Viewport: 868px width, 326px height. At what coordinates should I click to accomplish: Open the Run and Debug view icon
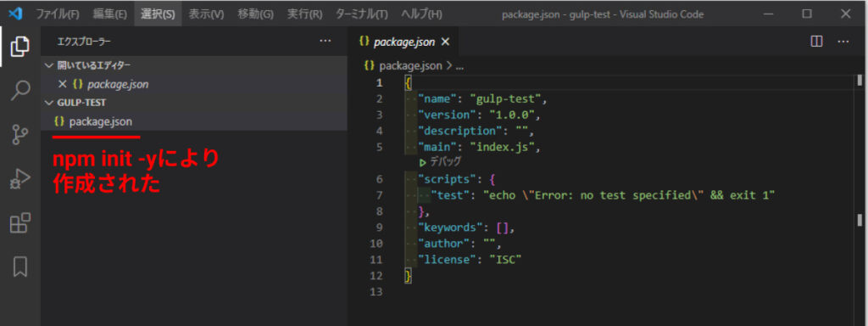pyautogui.click(x=20, y=180)
